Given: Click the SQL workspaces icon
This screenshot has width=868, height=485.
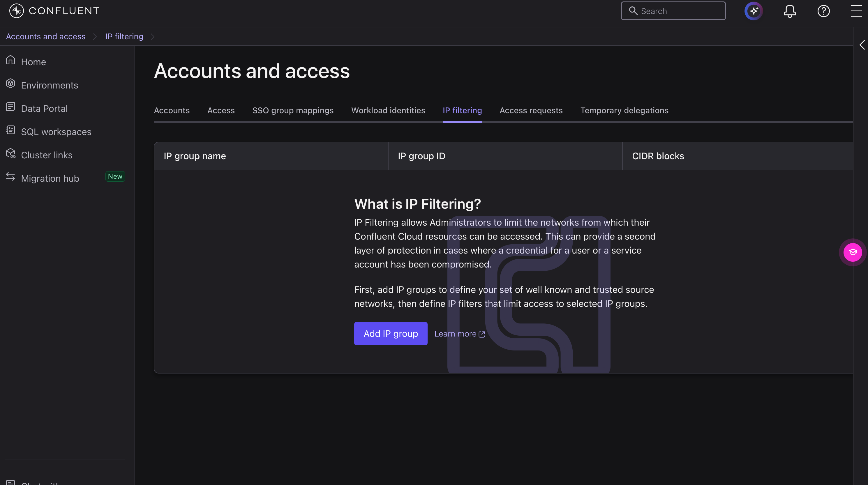Looking at the screenshot, I should (x=10, y=130).
